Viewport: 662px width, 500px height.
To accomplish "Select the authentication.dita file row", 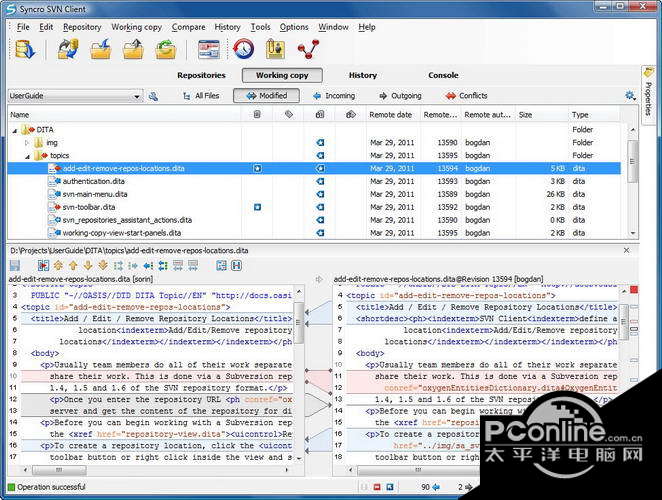I will click(x=314, y=181).
